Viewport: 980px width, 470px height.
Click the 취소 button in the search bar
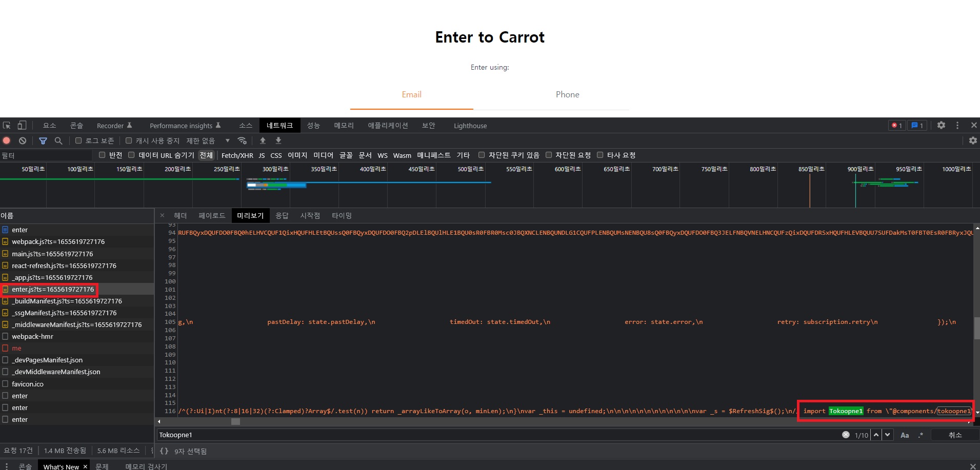point(954,435)
